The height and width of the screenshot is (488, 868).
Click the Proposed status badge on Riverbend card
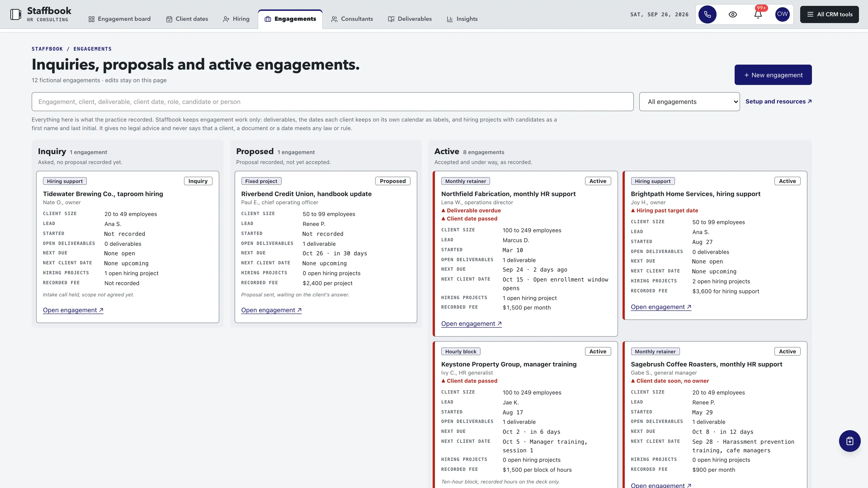[393, 181]
